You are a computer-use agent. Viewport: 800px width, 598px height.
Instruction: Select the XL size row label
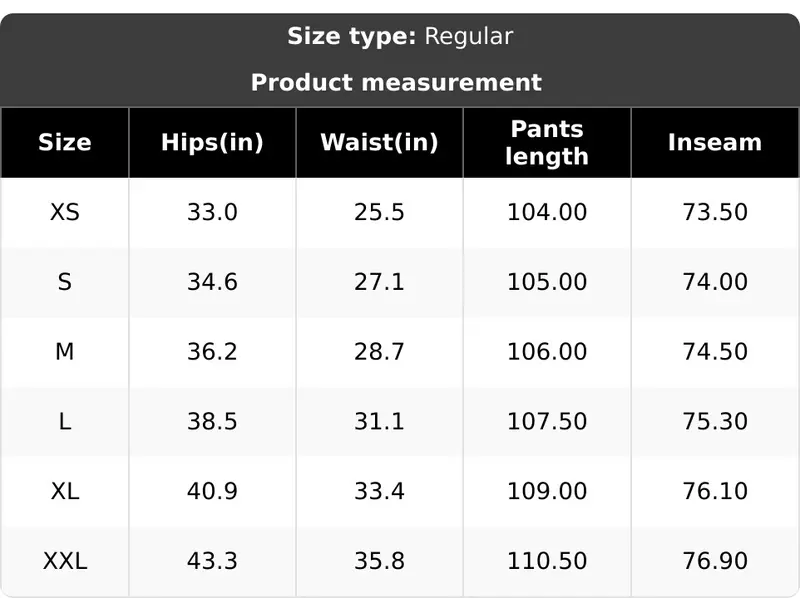point(65,491)
